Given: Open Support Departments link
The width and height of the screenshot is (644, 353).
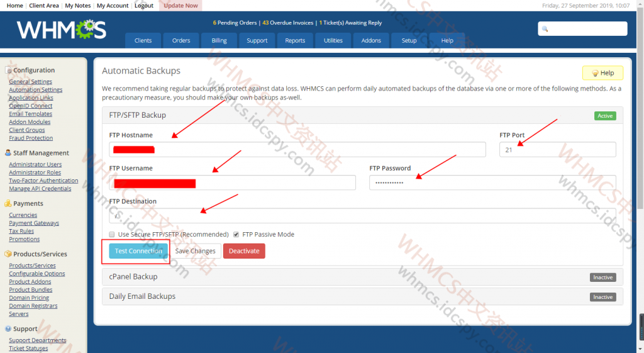Looking at the screenshot, I should (37, 340).
